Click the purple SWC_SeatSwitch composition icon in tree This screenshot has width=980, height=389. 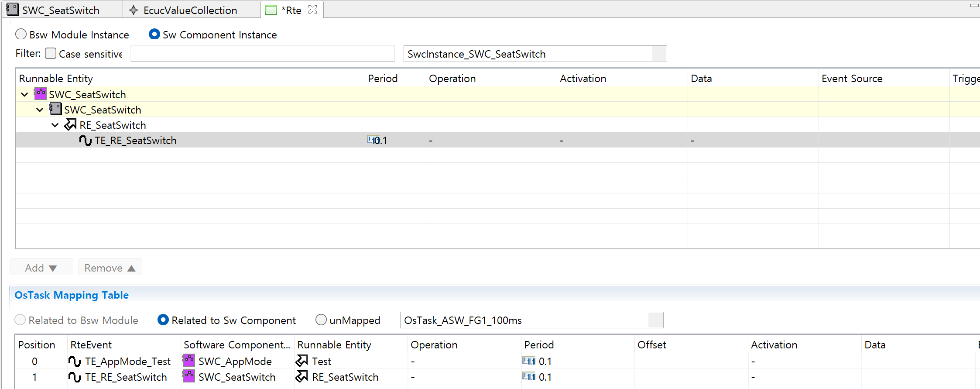pos(41,93)
